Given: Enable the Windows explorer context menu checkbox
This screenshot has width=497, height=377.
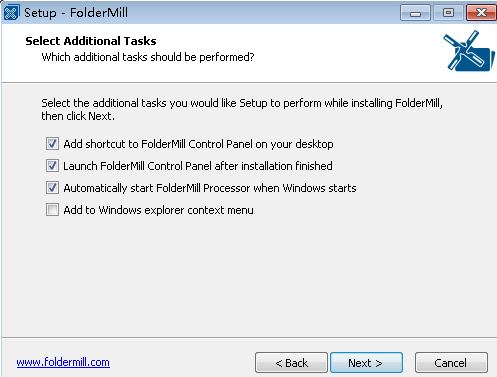Looking at the screenshot, I should [52, 210].
